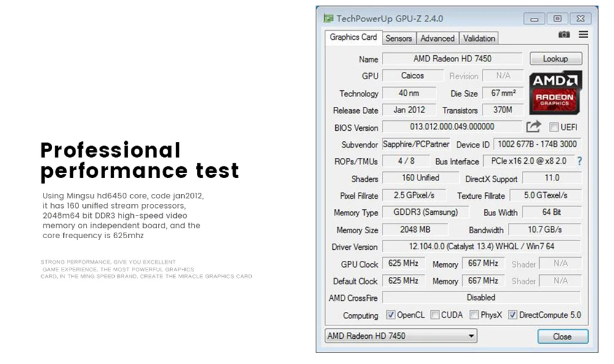Click the BIOS Version field 013.012.000.049.000000
Image resolution: width=614 pixels, height=364 pixels.
[x=452, y=126]
